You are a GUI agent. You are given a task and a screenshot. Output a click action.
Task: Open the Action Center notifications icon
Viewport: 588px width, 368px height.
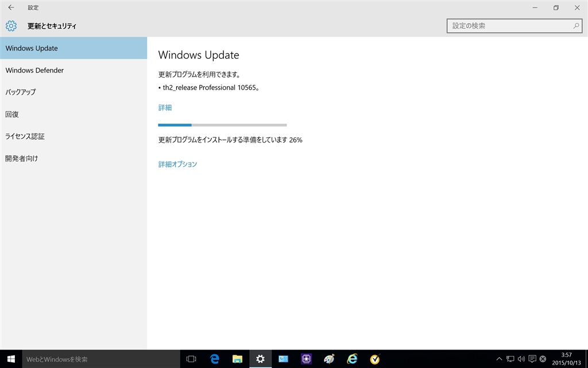[532, 359]
